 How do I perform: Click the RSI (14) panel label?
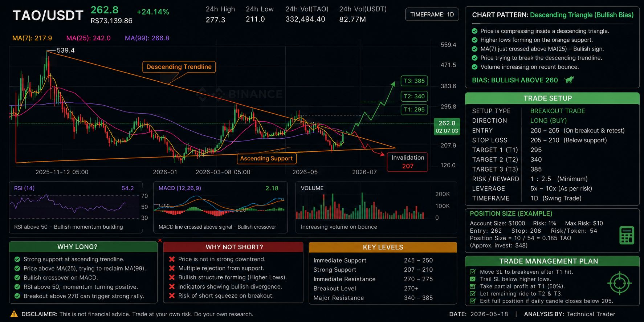(x=24, y=188)
